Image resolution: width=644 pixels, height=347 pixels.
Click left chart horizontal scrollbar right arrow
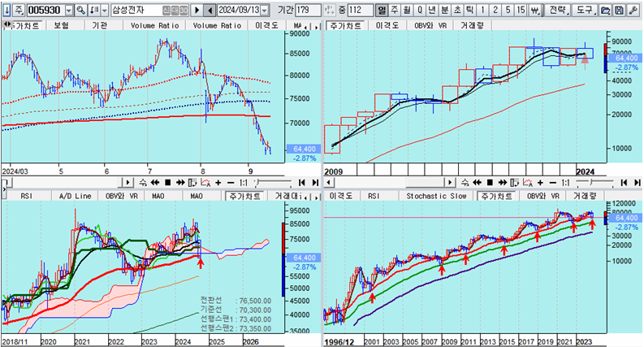point(128,183)
